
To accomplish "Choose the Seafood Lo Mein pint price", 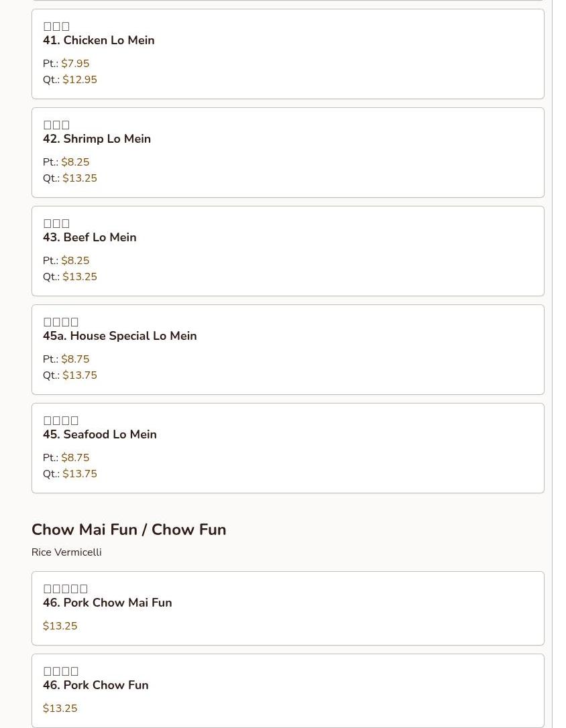I will (x=75, y=458).
